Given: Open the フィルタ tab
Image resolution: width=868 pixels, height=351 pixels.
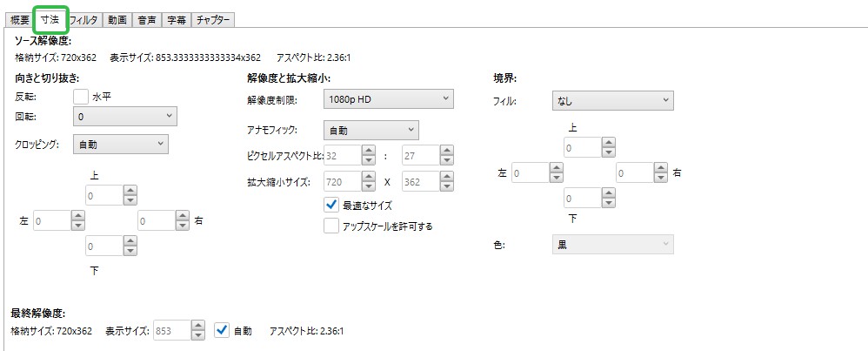Looking at the screenshot, I should [x=83, y=21].
